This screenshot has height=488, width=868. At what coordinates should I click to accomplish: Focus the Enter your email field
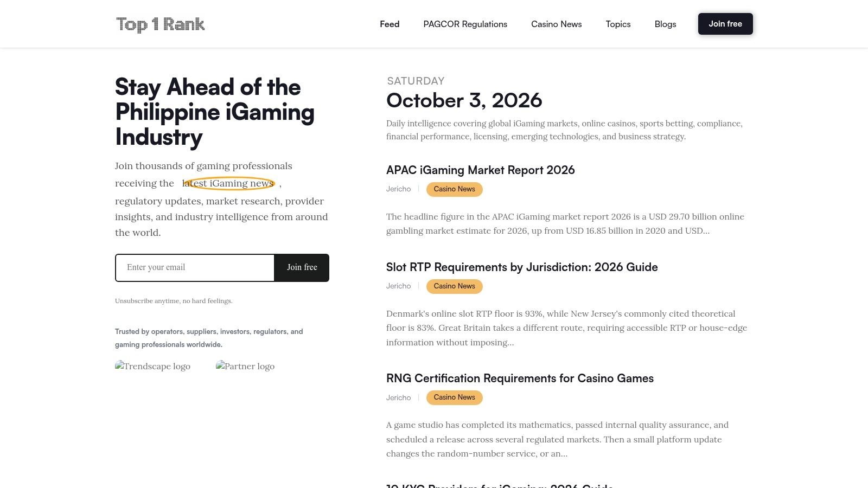click(x=195, y=268)
